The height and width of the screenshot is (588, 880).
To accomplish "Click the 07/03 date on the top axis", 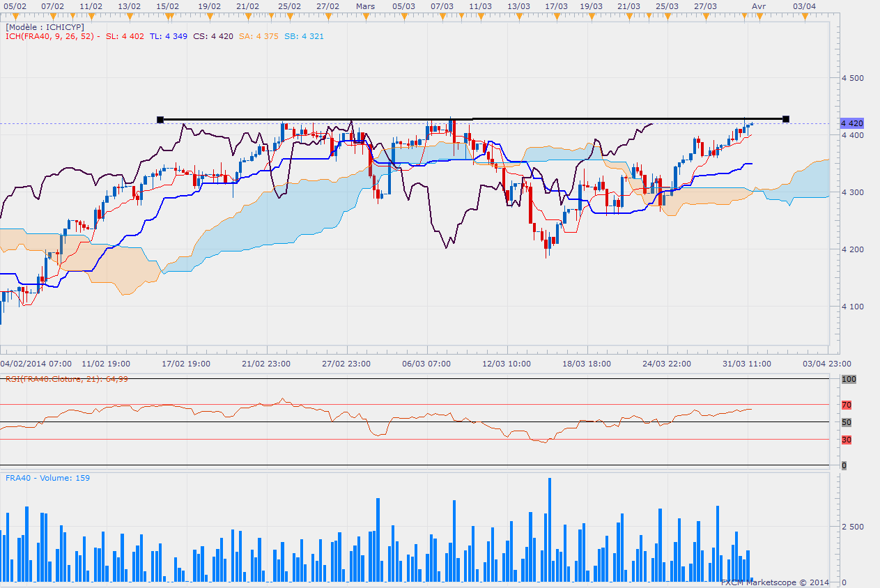I will (442, 6).
